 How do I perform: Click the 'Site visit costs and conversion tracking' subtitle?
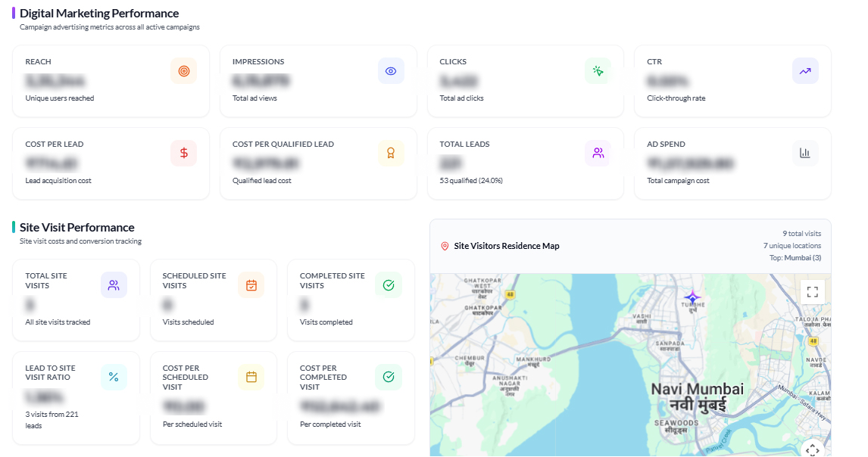(x=80, y=241)
